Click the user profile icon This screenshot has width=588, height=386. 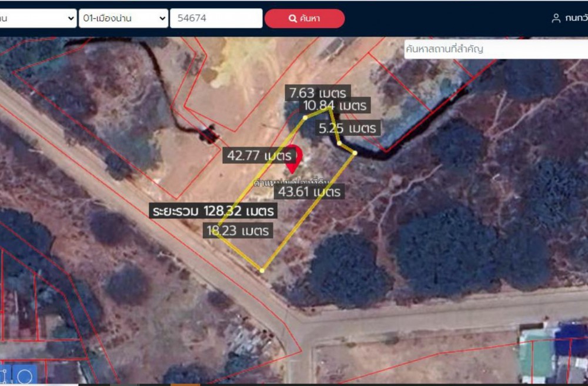pyautogui.click(x=556, y=18)
